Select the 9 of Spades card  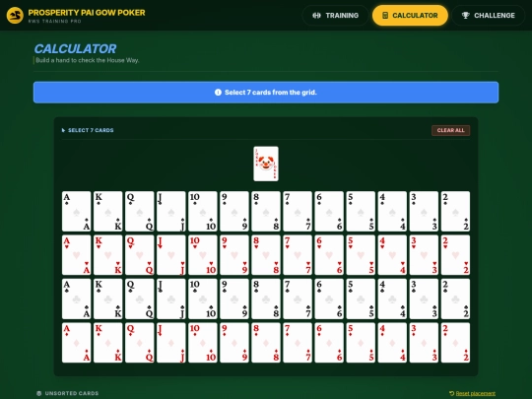[234, 212]
